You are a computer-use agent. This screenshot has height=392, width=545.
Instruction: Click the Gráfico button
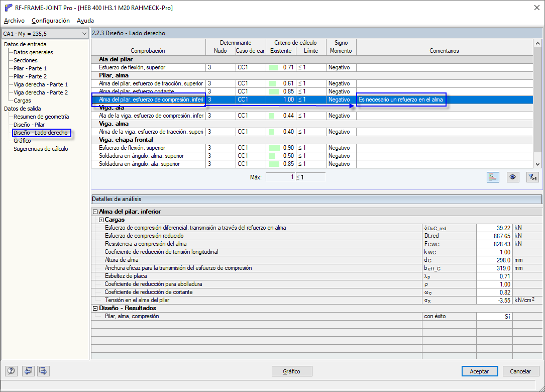(x=292, y=371)
